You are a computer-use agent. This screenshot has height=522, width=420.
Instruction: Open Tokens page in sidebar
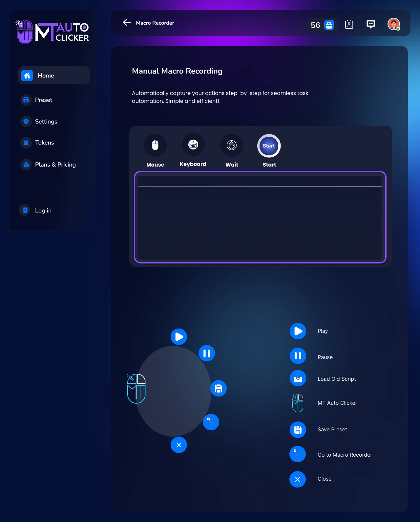[x=44, y=143]
